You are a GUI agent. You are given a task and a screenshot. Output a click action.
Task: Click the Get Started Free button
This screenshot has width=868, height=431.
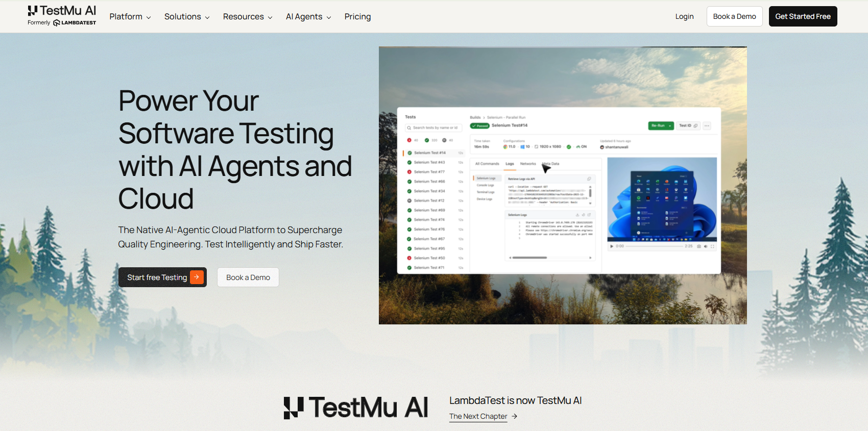[x=803, y=16]
